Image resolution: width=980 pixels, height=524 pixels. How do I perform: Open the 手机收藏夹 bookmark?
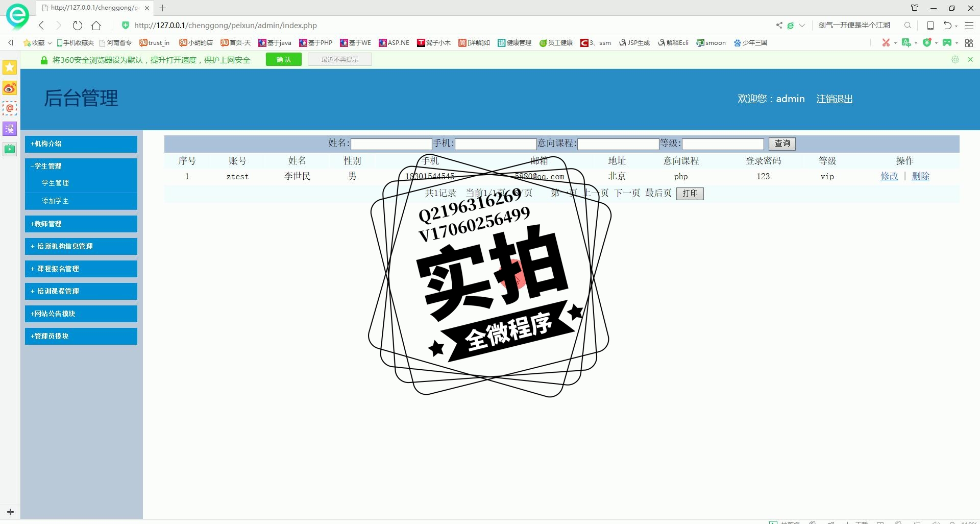pyautogui.click(x=76, y=42)
